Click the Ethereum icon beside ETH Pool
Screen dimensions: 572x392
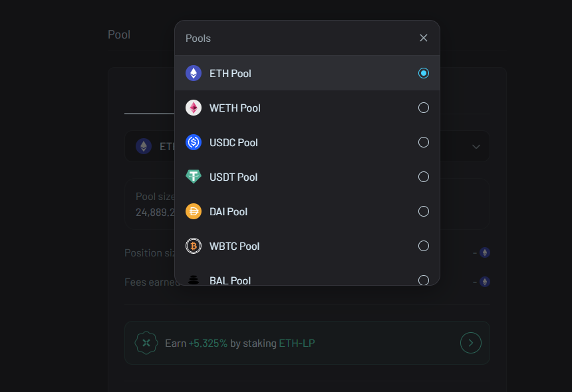[x=194, y=73]
